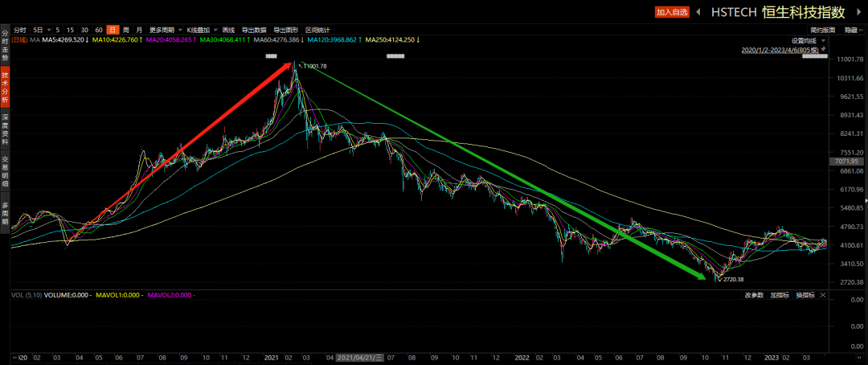Click 换指标 to change the indicator
Viewport: 868px width, 365px height.
[x=805, y=295]
